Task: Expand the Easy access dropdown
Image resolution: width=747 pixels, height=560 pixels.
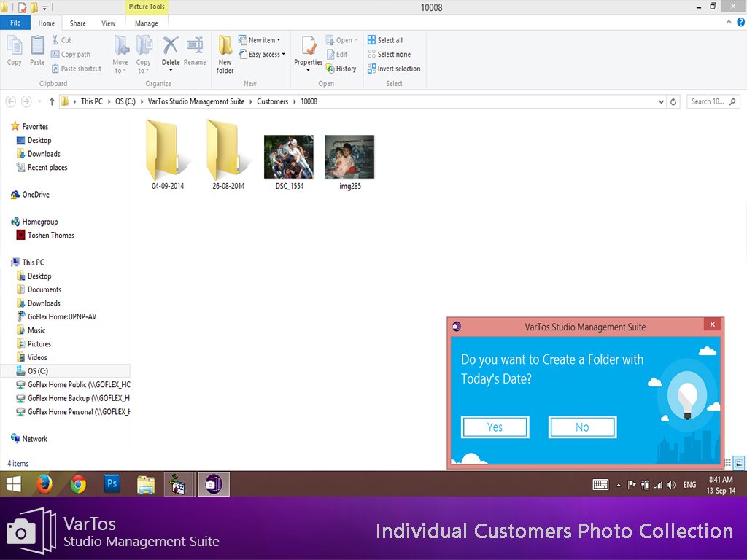Action: (284, 54)
